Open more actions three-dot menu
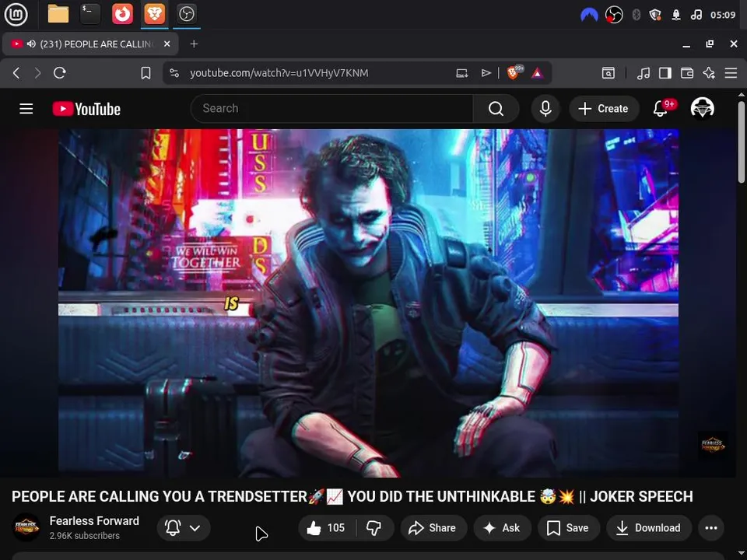This screenshot has height=560, width=747. tap(710, 527)
